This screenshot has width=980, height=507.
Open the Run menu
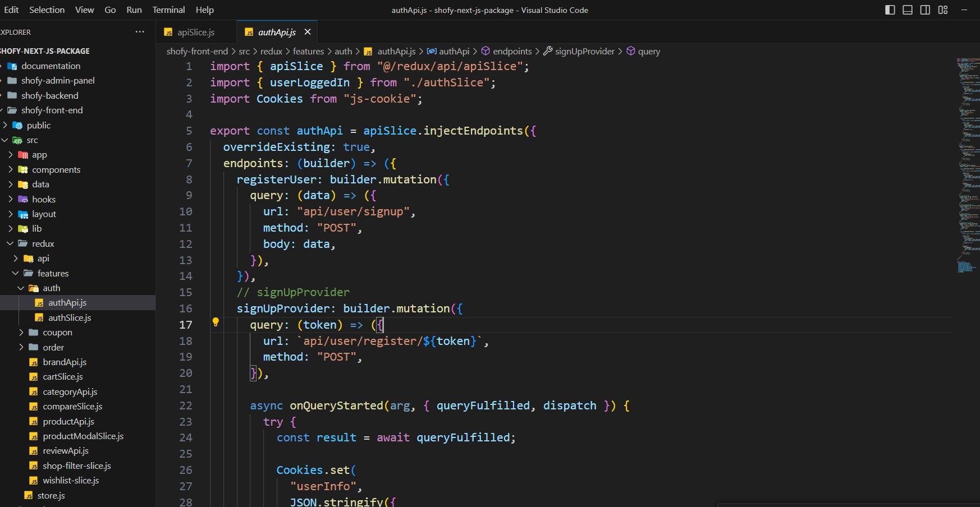tap(134, 10)
